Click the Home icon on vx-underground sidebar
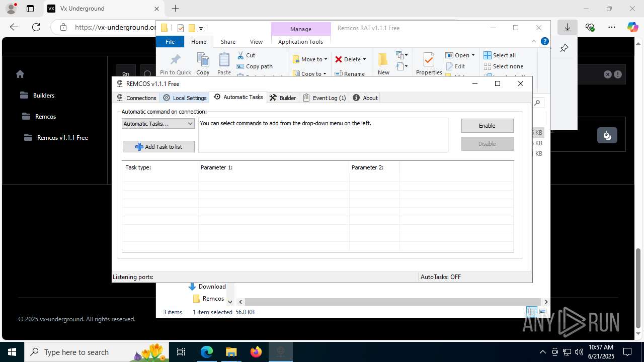 click(20, 74)
